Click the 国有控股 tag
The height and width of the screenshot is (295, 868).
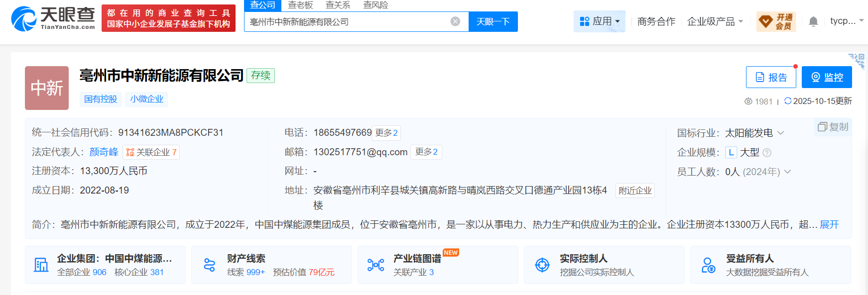[101, 99]
